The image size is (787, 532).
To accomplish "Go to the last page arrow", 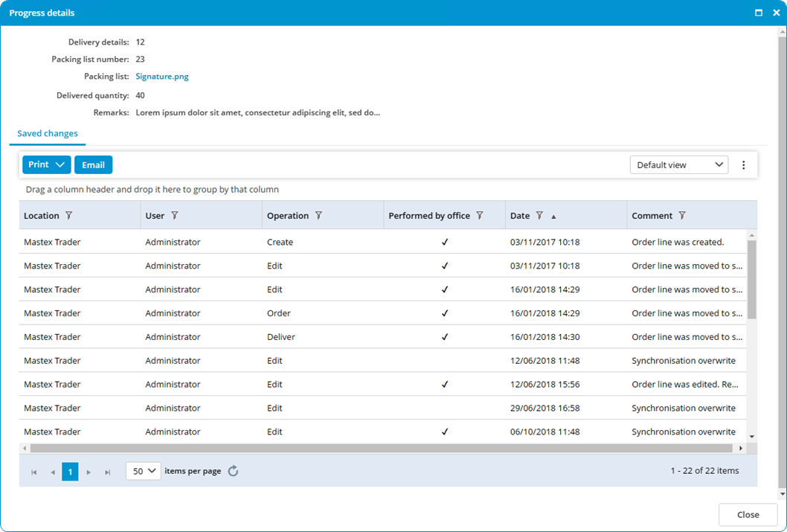I will [107, 472].
